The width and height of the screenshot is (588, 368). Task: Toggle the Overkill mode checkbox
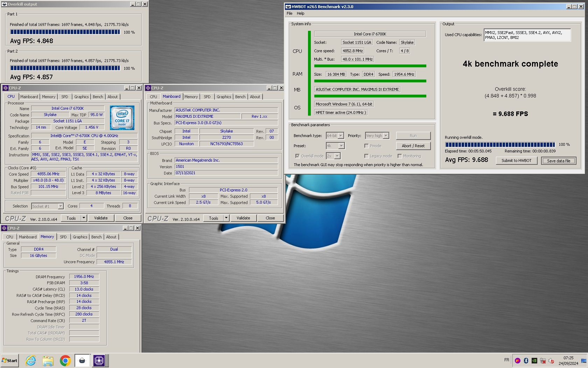click(x=297, y=156)
